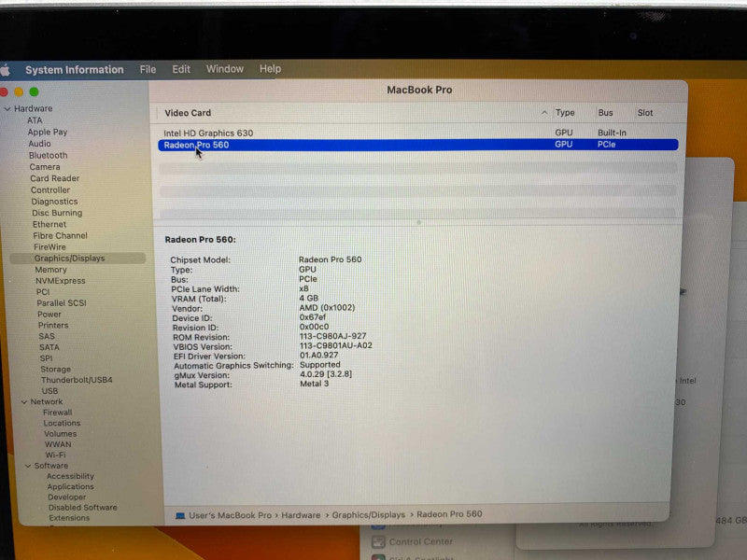747x560 pixels.
Task: Select Printers in the sidebar
Action: (53, 325)
